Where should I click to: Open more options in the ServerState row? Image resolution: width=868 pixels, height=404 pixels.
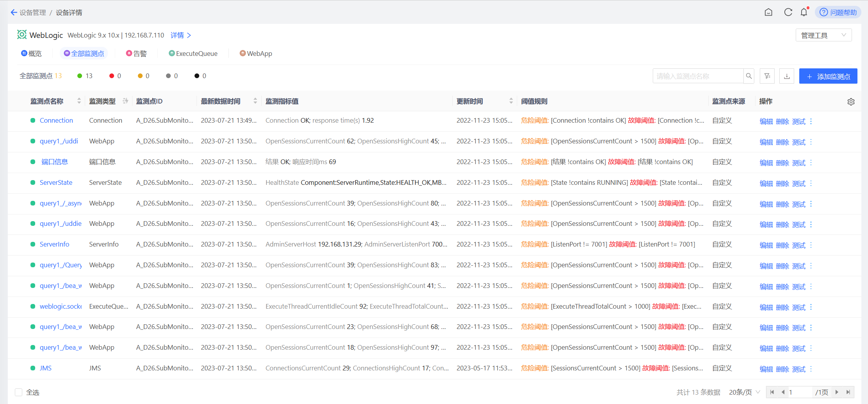(x=811, y=184)
